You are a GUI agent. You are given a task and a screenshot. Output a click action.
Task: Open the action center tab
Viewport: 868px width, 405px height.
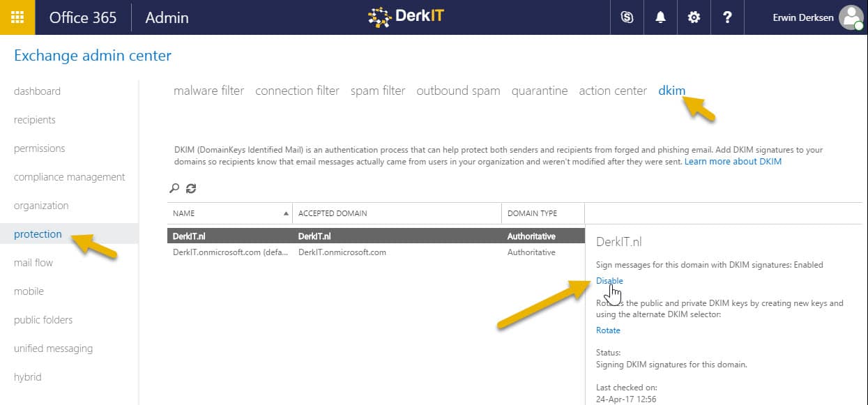click(613, 91)
